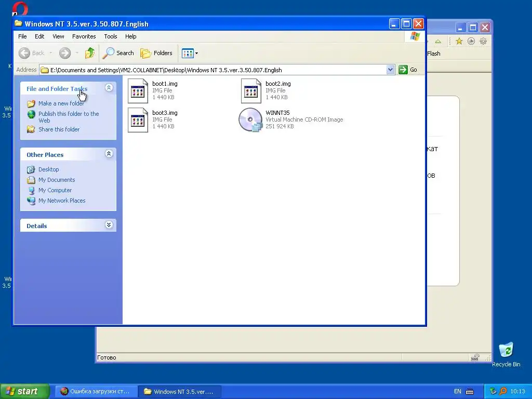The height and width of the screenshot is (399, 532).
Task: Open My Computer from Other Places
Action: pyautogui.click(x=55, y=190)
